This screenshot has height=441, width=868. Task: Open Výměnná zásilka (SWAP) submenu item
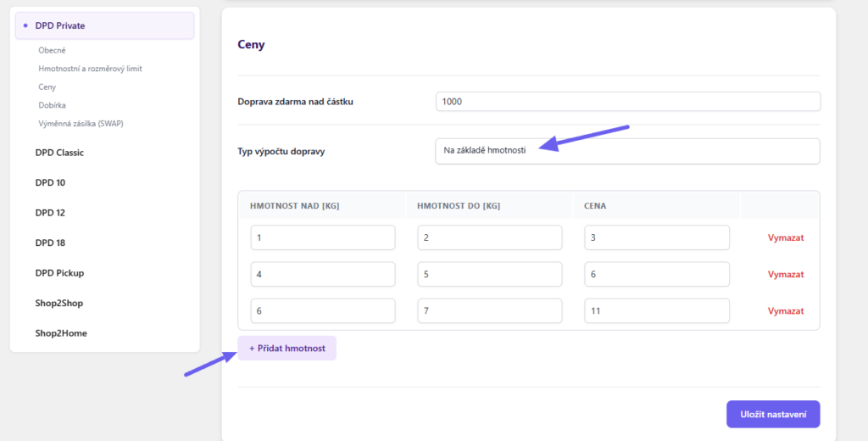point(81,124)
